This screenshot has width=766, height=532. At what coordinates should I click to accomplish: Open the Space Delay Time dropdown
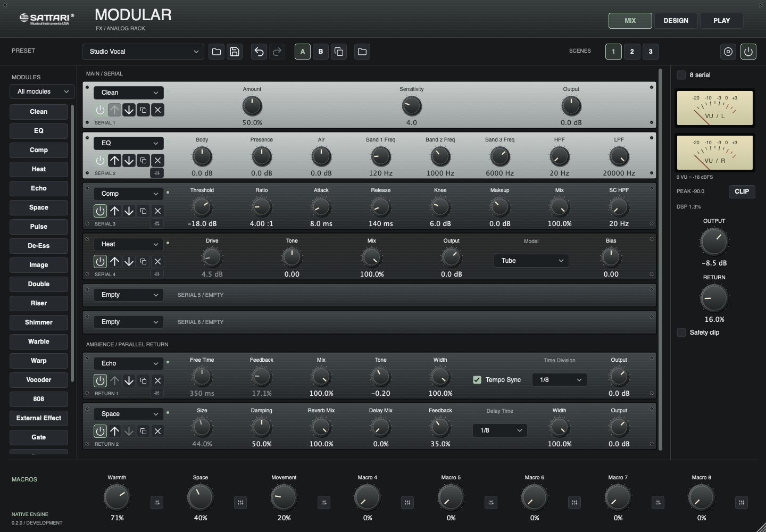point(499,430)
